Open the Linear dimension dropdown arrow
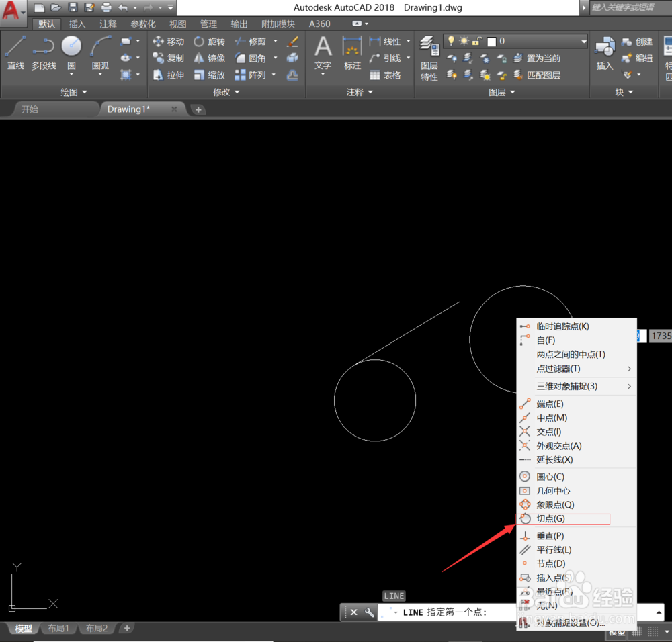This screenshot has width=672, height=642. (x=409, y=41)
